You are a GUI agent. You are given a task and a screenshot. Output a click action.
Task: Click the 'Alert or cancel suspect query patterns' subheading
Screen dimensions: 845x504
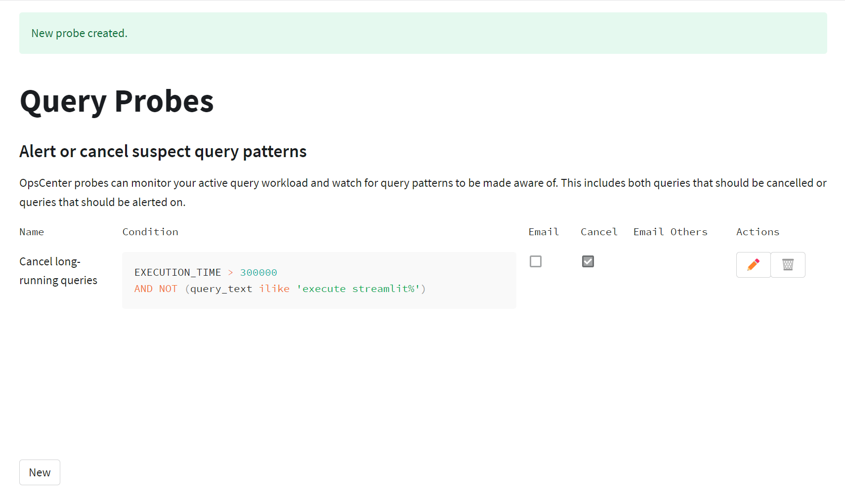[x=163, y=151]
